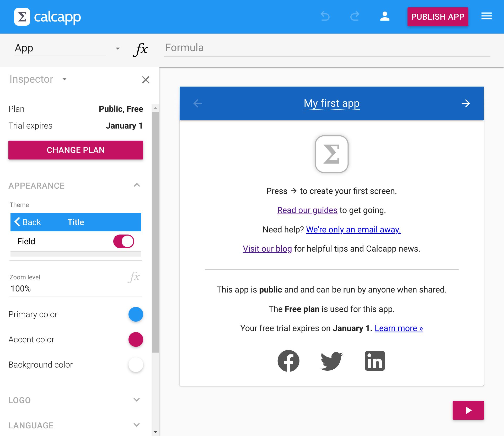The image size is (504, 436).
Task: Click the Inspector scrollbar thumb
Action: pos(155,232)
